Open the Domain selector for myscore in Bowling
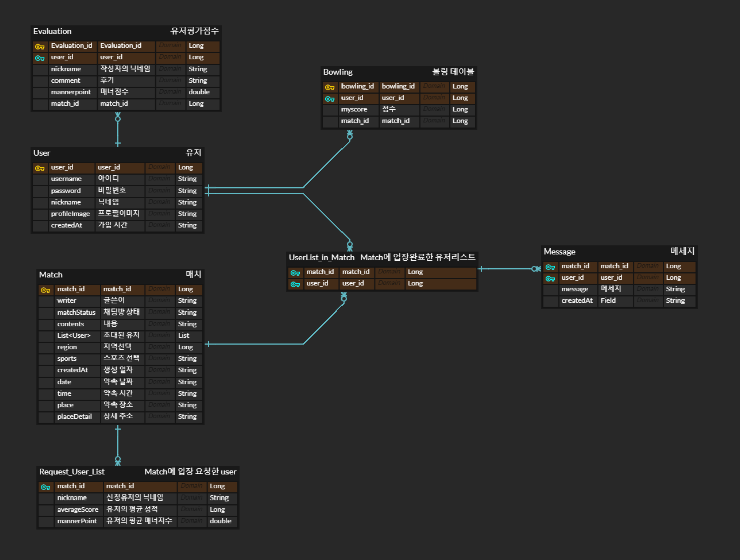 click(434, 109)
